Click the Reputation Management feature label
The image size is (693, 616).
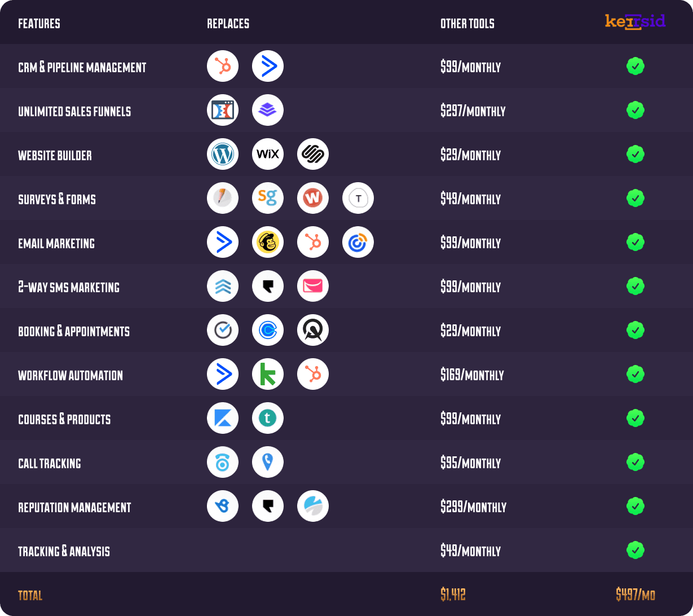pyautogui.click(x=74, y=508)
